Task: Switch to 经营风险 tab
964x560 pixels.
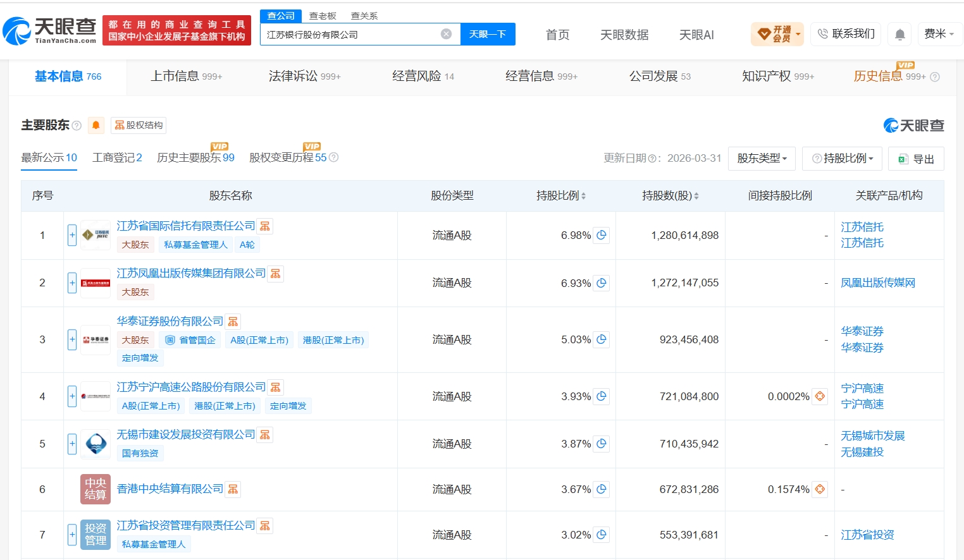Action: [x=423, y=76]
